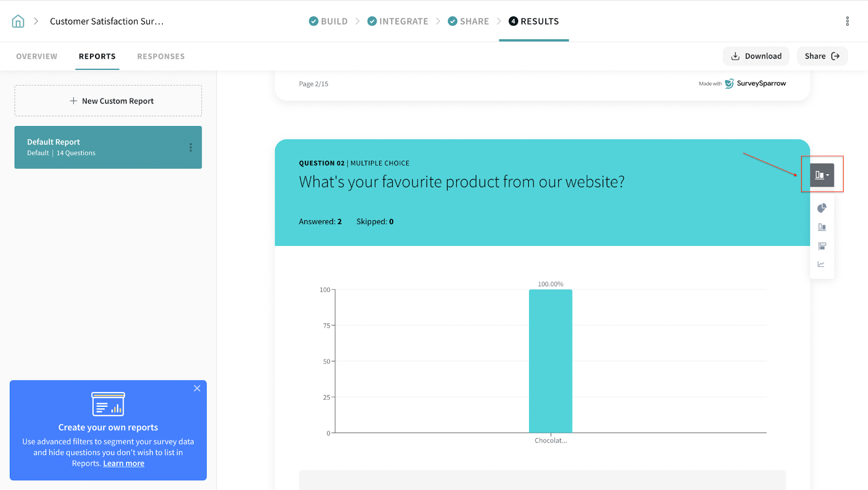Screen dimensions: 868x490
Task: Switch to the Overview tab
Action: pyautogui.click(x=37, y=56)
